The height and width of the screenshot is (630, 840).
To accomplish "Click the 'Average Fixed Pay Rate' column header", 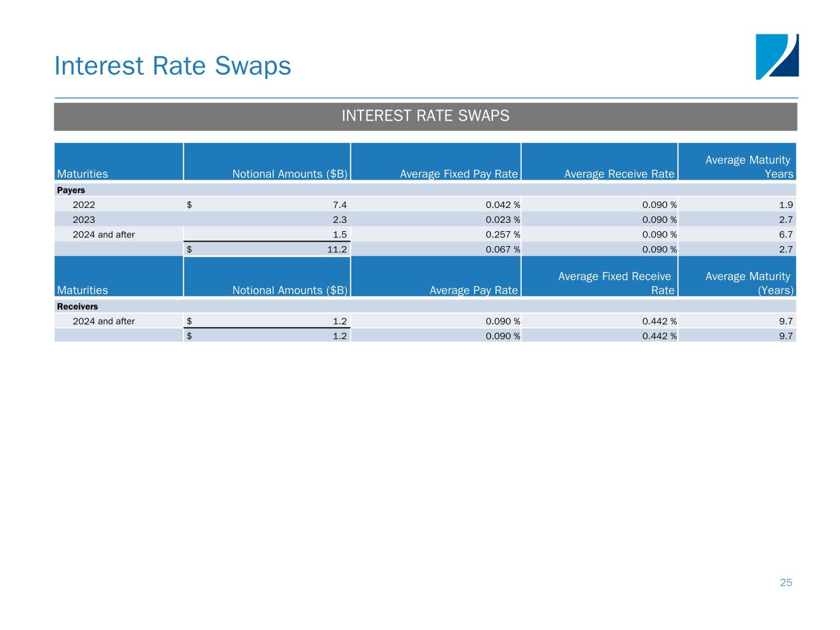I will pos(458,174).
